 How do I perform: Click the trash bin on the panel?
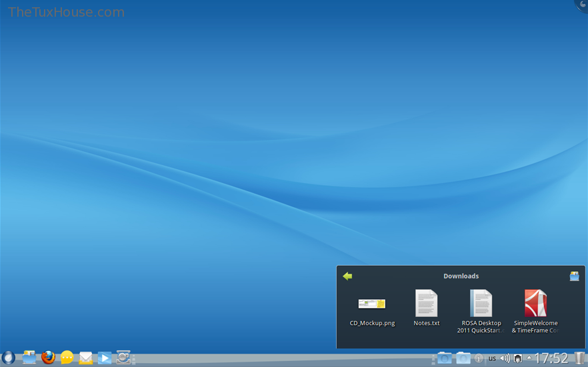coord(580,358)
